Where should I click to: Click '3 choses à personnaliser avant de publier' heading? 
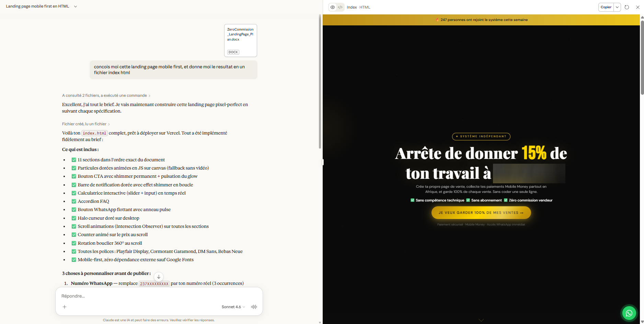(x=106, y=274)
